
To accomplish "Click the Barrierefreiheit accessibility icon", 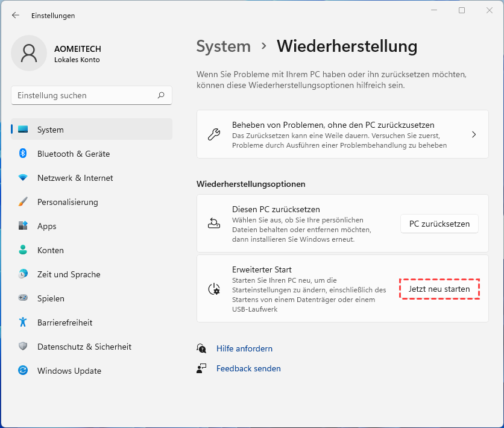I will (23, 323).
